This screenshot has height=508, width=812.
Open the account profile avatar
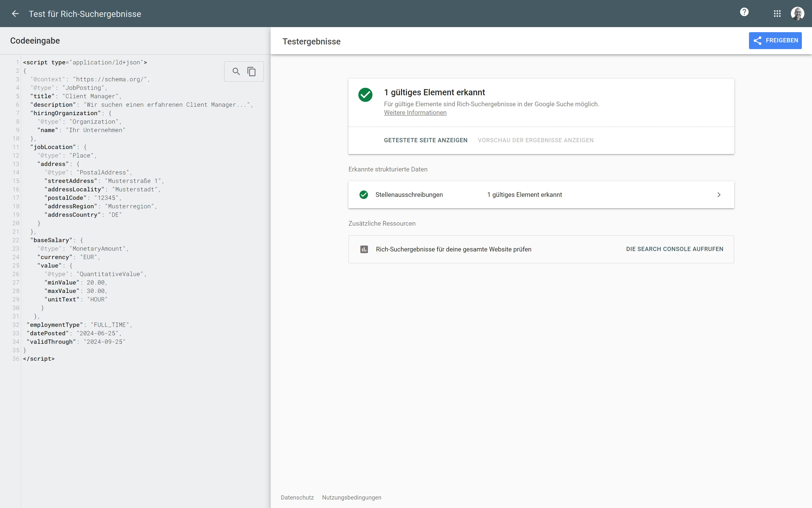[798, 14]
